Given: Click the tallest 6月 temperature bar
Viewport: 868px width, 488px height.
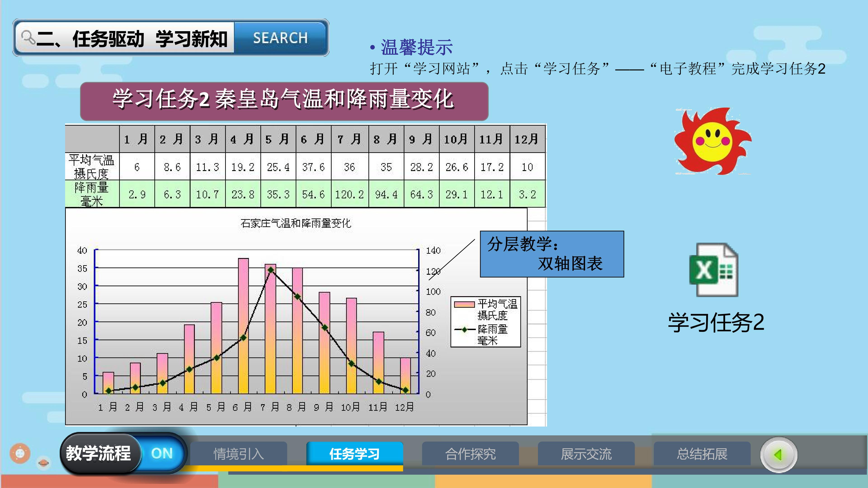Looking at the screenshot, I should [x=243, y=326].
